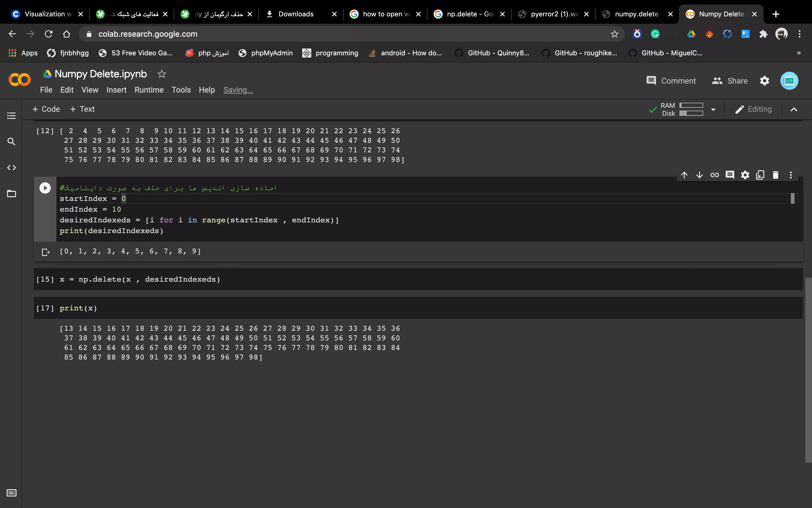Click the notebook title Numpy Delete.ipynb
This screenshot has width=812, height=508.
coord(101,74)
